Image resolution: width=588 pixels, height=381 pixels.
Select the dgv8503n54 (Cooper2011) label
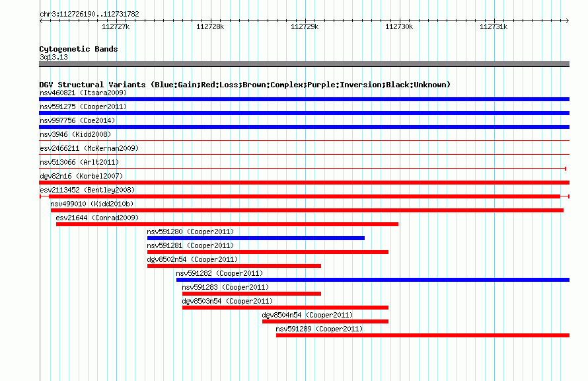tap(228, 301)
